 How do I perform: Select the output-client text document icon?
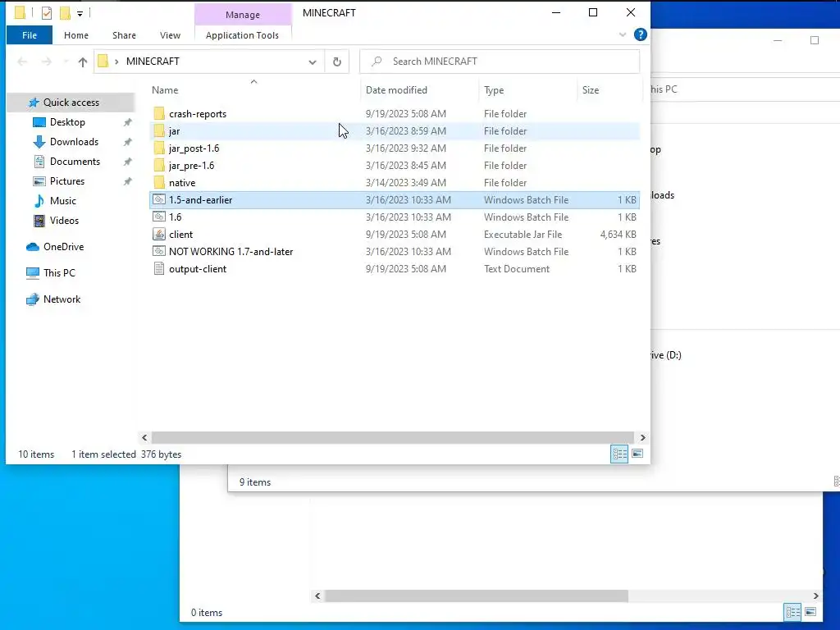pos(159,268)
